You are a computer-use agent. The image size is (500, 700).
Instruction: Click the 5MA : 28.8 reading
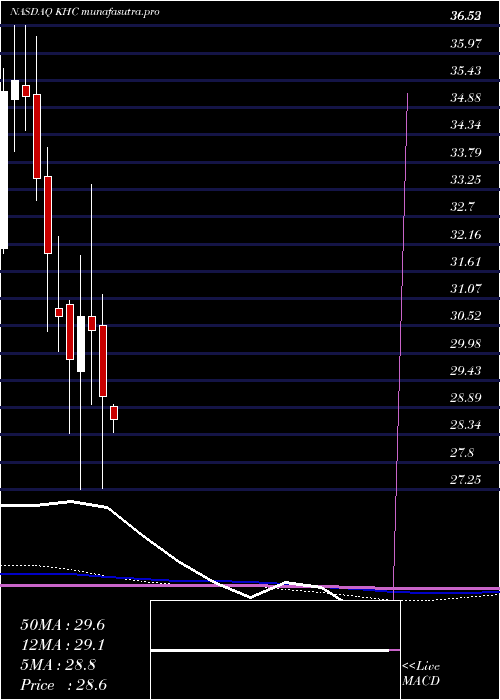[58, 665]
